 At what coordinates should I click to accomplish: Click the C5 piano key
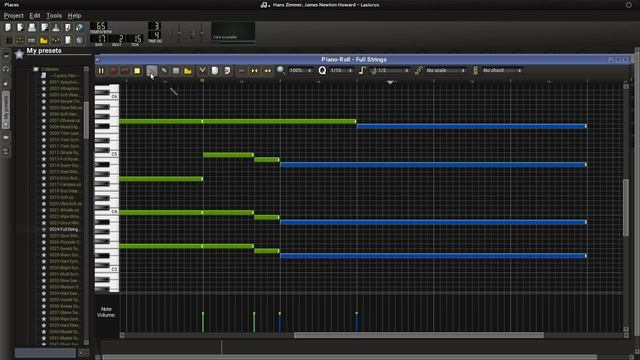(x=107, y=154)
